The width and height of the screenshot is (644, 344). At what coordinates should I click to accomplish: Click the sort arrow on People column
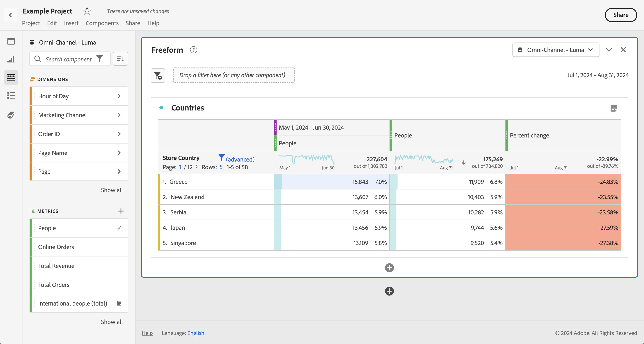[464, 162]
